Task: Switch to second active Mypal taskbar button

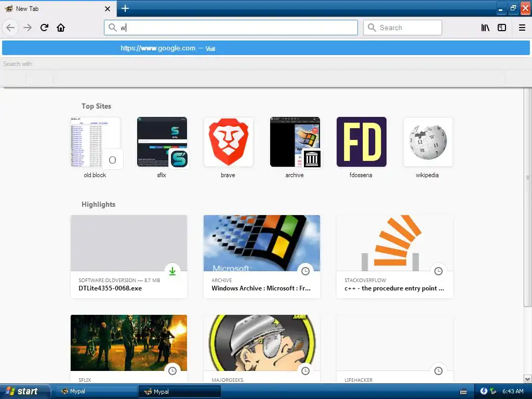Action: [x=180, y=392]
